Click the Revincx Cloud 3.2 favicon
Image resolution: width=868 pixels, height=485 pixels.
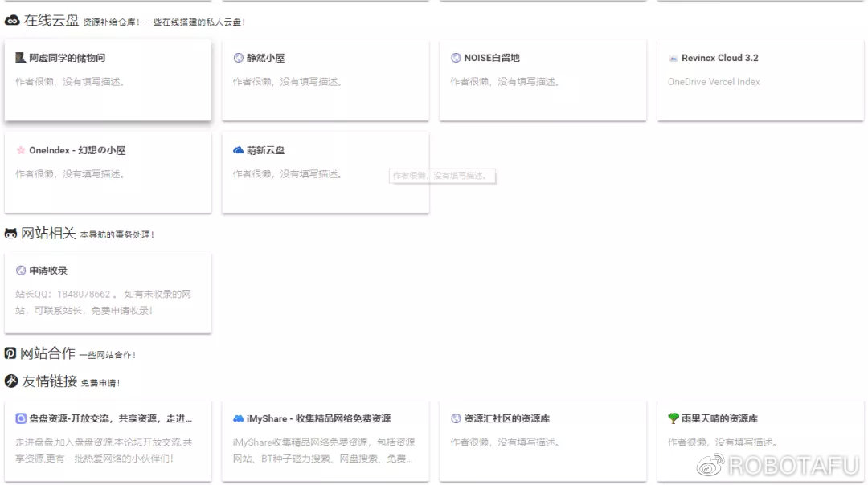[x=674, y=58]
